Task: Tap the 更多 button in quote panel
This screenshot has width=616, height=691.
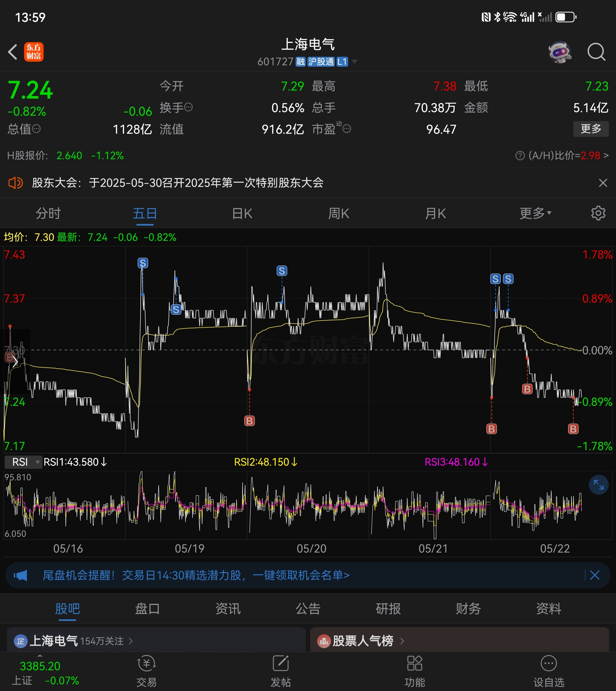Action: (x=591, y=129)
